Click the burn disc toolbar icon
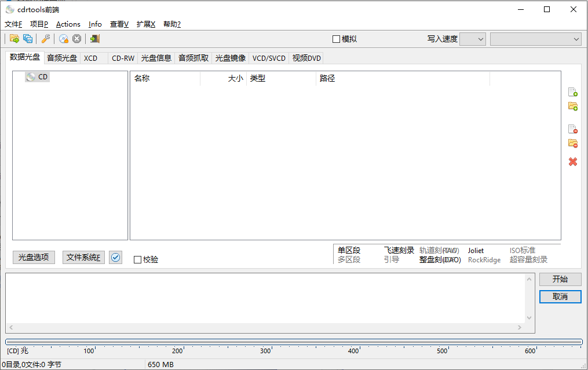 click(64, 38)
